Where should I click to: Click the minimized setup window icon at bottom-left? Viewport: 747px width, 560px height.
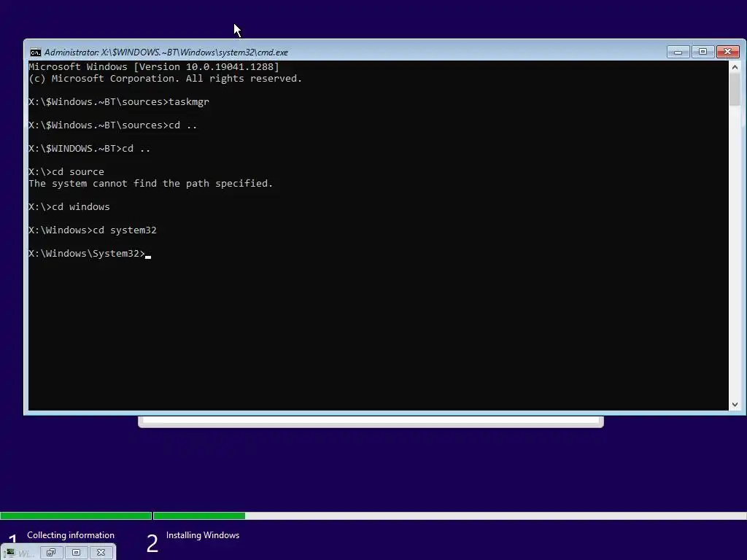coord(10,553)
